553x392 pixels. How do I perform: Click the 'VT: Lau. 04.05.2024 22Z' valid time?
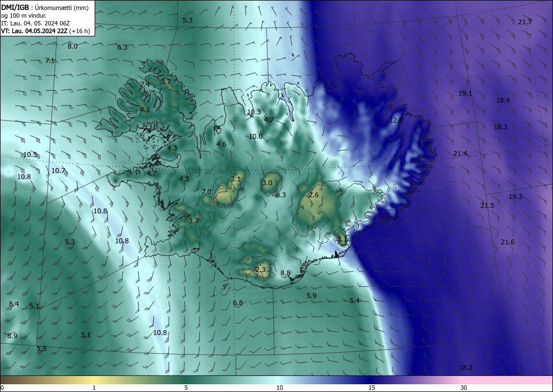(34, 31)
